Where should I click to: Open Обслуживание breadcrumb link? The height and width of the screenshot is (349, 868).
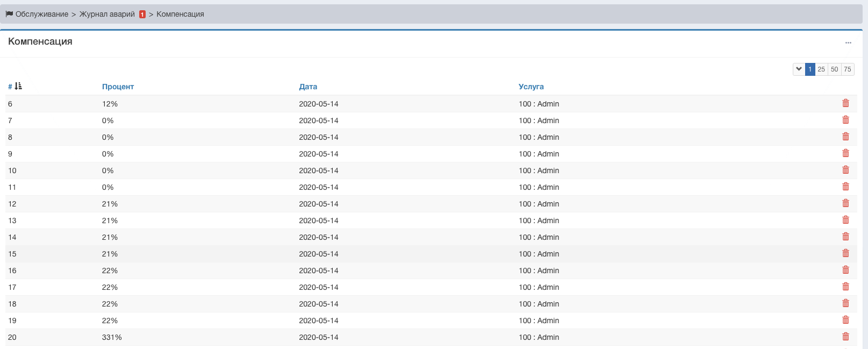[x=42, y=14]
